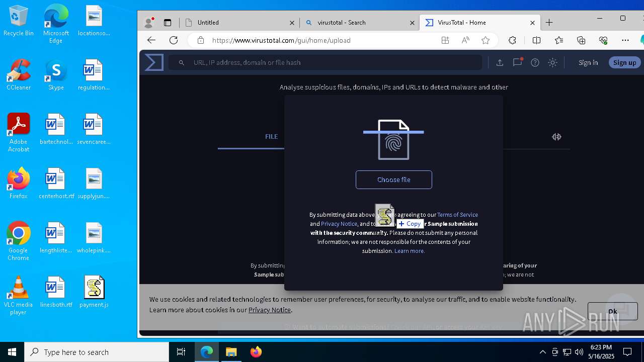Image resolution: width=644 pixels, height=362 pixels.
Task: Open Google Chrome desktop shortcut
Action: [x=19, y=241]
